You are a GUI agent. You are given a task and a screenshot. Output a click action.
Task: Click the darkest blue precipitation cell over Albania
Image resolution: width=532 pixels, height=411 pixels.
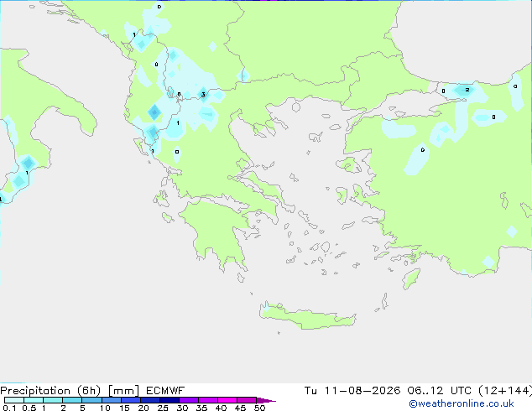[x=154, y=112]
